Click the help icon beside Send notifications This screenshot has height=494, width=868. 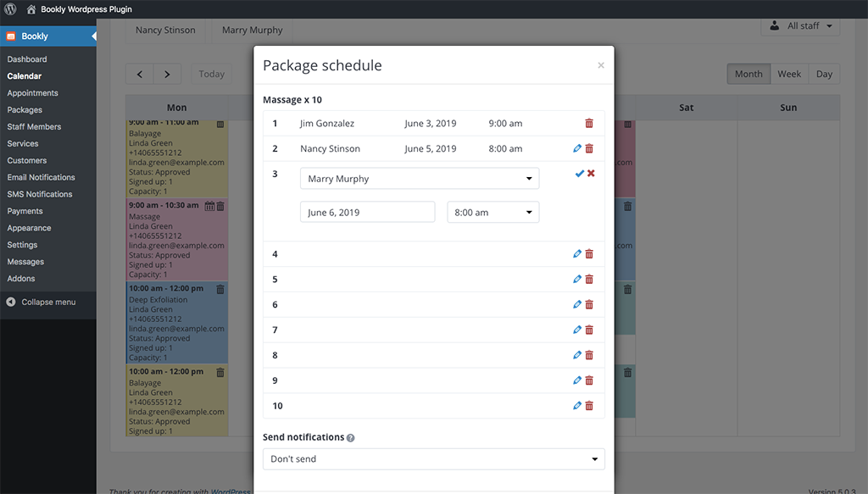(x=350, y=438)
